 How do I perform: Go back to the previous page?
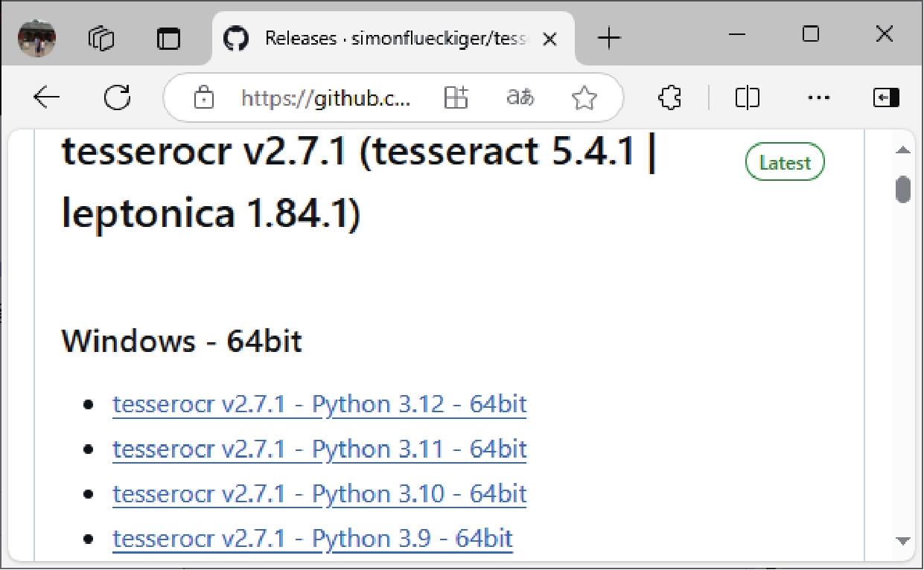[x=47, y=97]
